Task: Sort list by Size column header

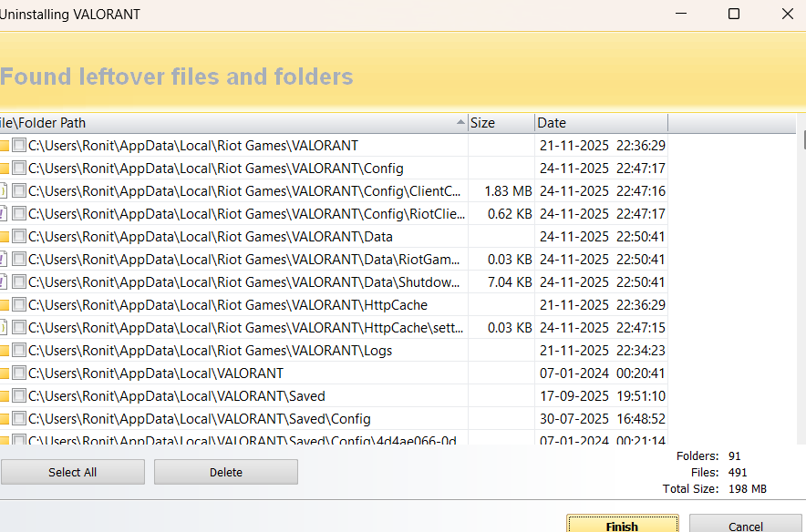Action: tap(501, 123)
